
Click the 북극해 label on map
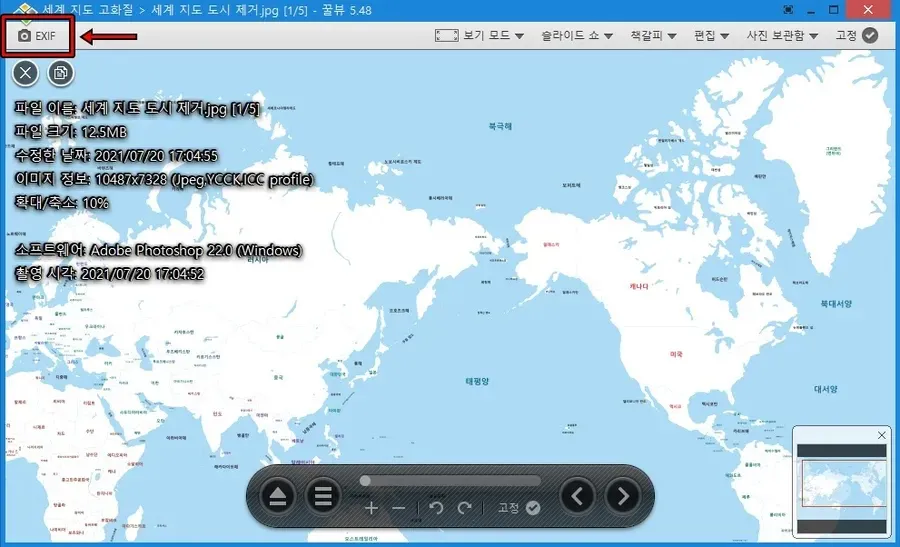coord(500,126)
